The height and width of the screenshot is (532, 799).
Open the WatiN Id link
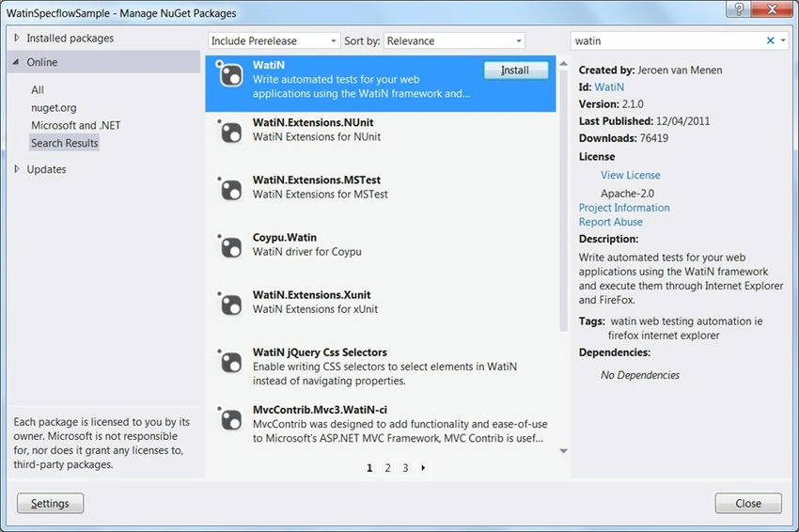[609, 87]
